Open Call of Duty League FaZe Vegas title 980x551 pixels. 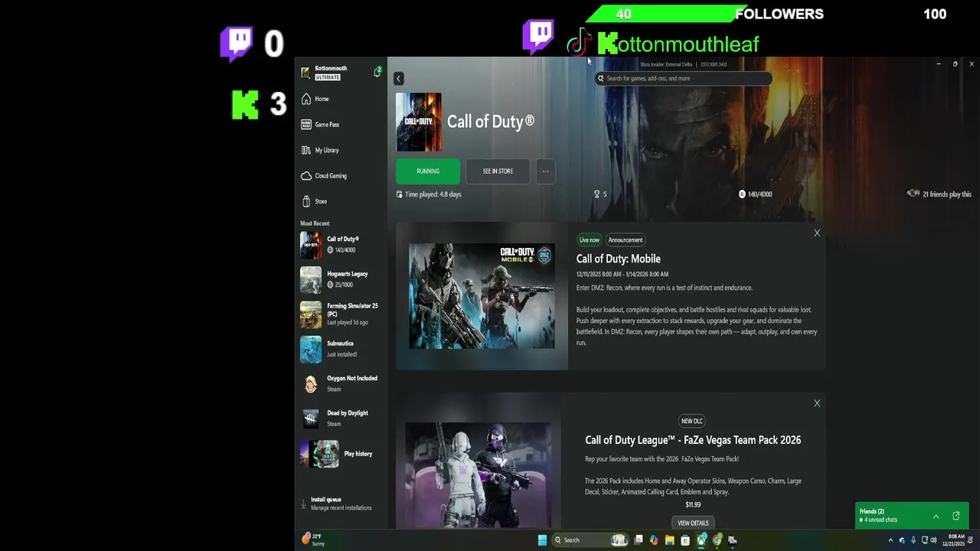pyautogui.click(x=693, y=440)
